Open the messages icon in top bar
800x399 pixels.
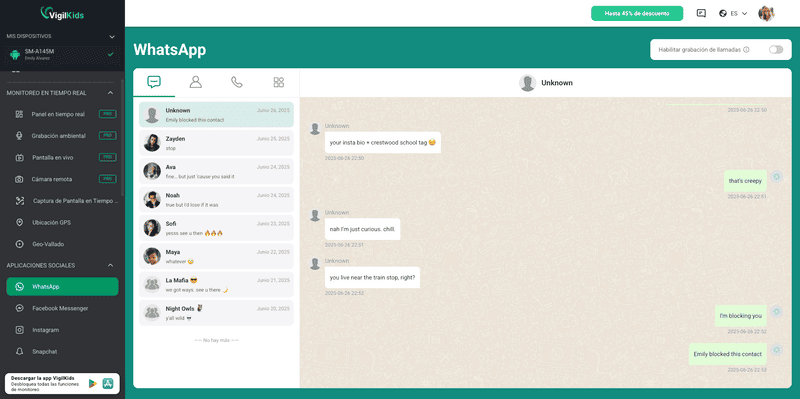pyautogui.click(x=701, y=13)
